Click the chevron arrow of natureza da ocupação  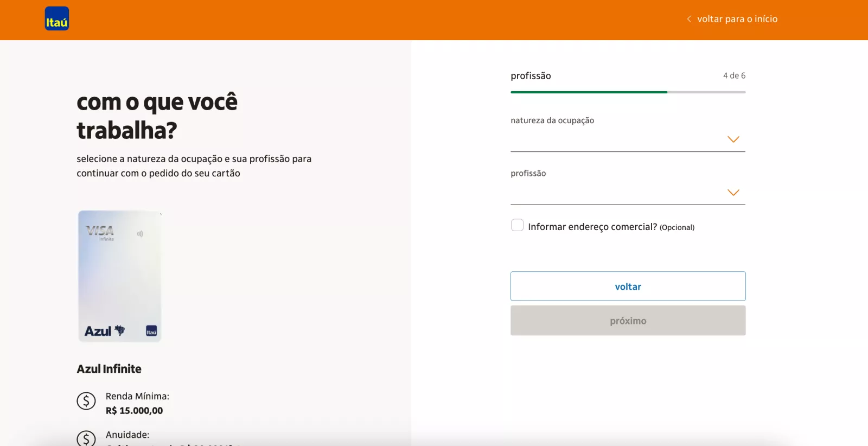coord(733,139)
